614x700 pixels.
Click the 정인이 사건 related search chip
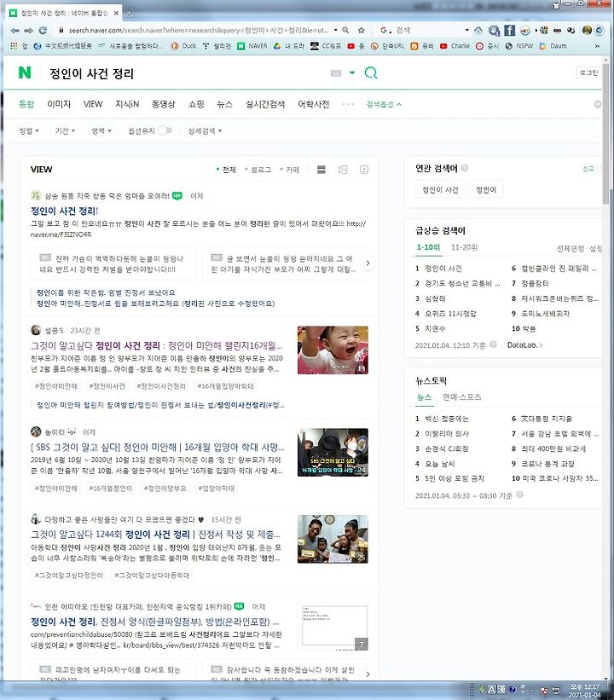click(440, 189)
